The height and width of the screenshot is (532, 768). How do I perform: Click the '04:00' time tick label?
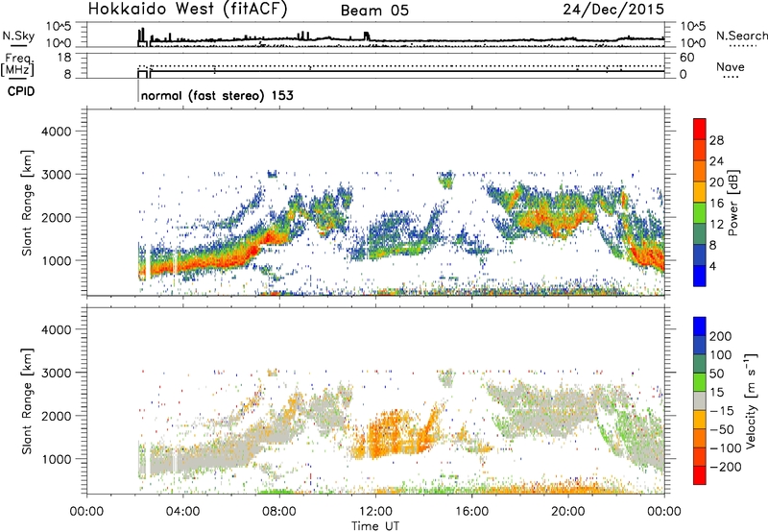[x=182, y=512]
